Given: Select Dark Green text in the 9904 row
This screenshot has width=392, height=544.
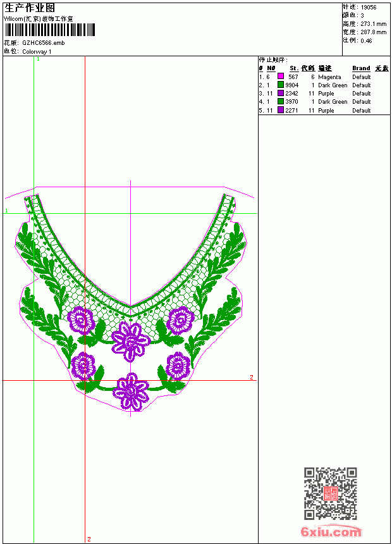Looking at the screenshot, I should pos(333,85).
